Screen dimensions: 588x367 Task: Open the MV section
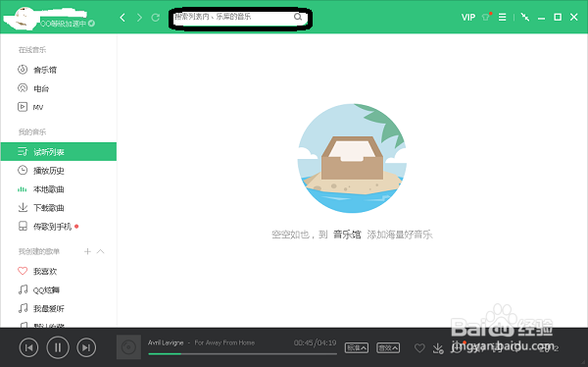click(59, 107)
